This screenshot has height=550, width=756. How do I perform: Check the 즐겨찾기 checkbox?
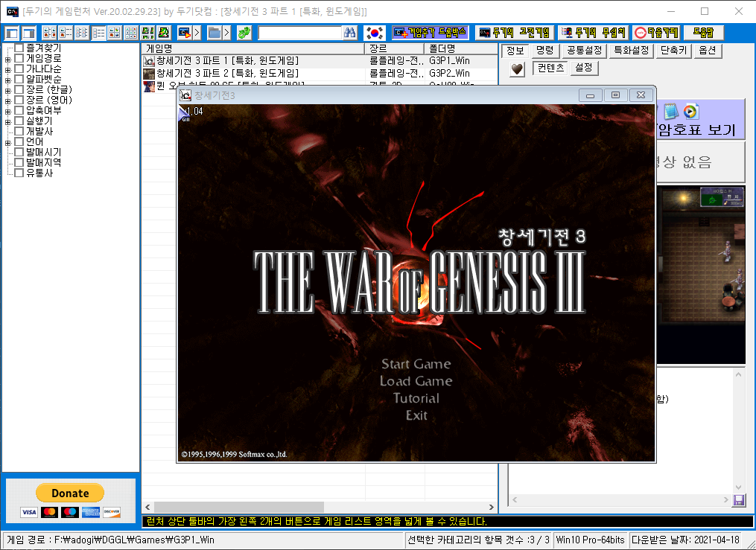click(19, 48)
